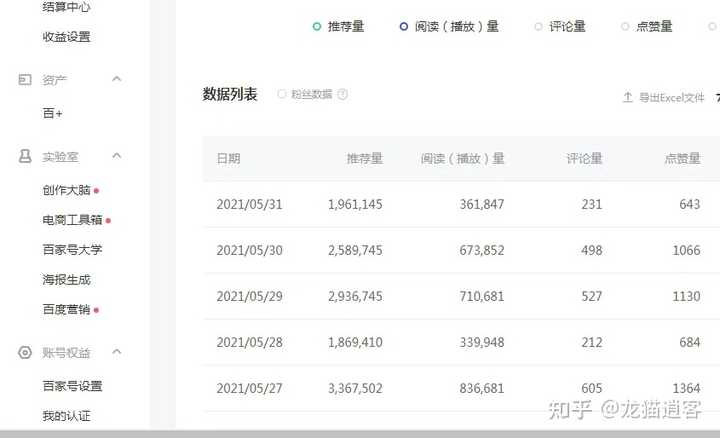Click the 3,367,502 recommendation value
The width and height of the screenshot is (720, 438).
click(x=355, y=388)
